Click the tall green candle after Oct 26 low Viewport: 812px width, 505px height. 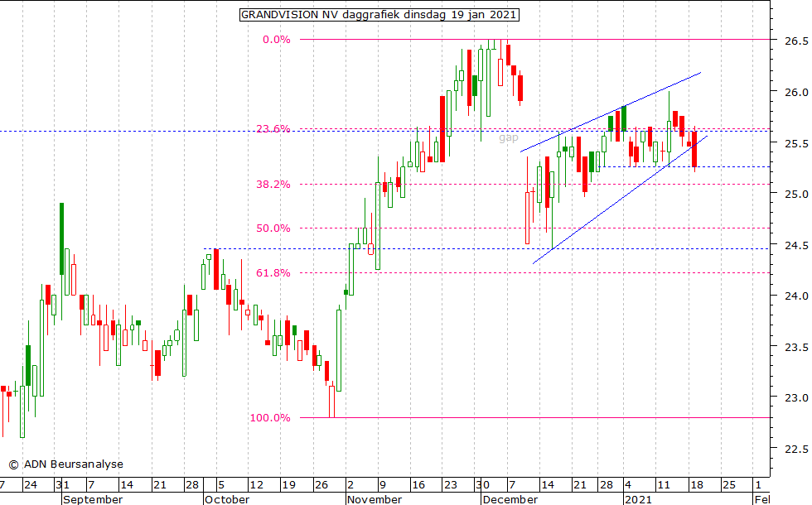pyautogui.click(x=339, y=350)
